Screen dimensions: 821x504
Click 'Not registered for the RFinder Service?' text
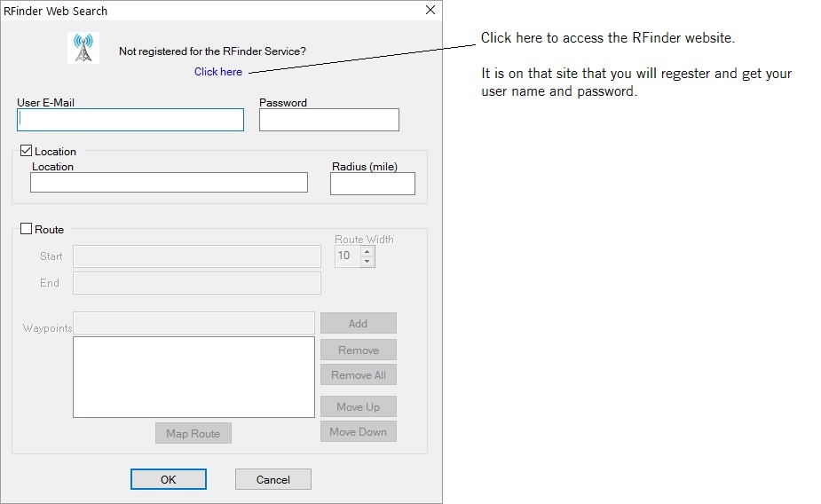213,51
